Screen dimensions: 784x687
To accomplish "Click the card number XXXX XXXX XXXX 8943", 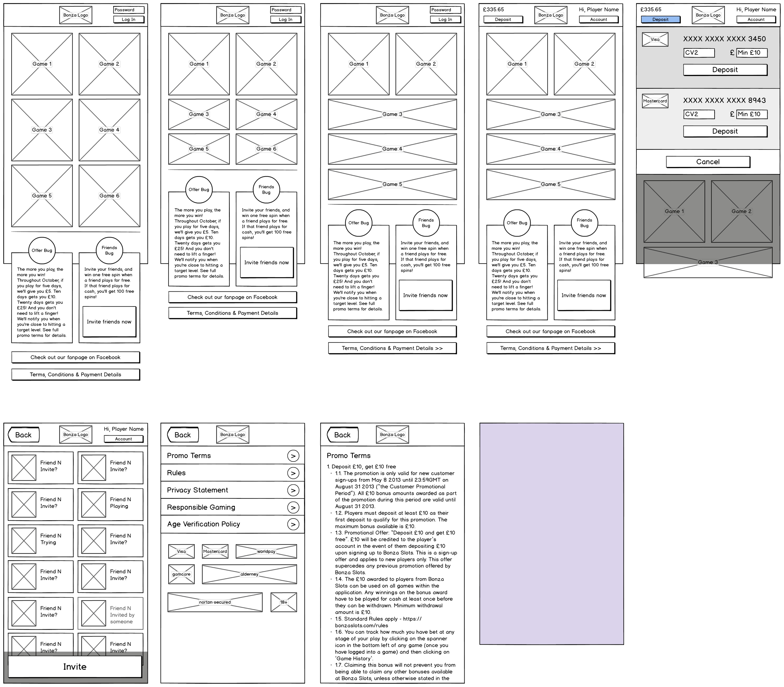I will (x=725, y=100).
